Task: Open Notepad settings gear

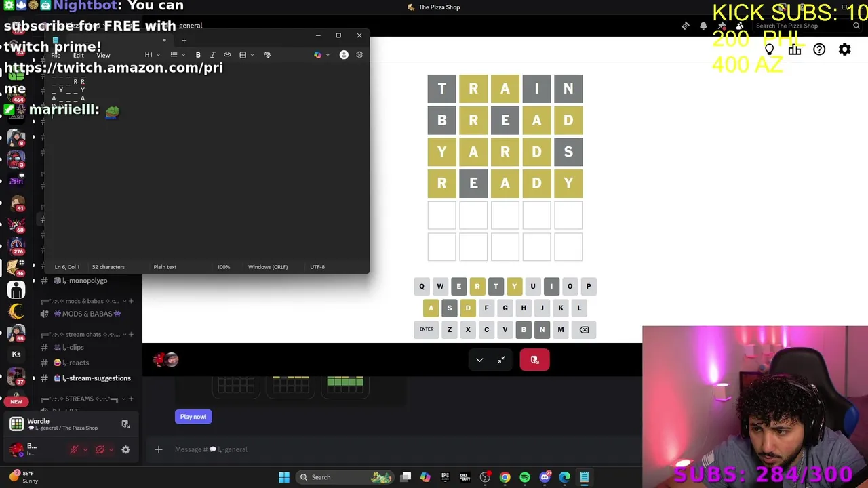Action: [x=359, y=55]
